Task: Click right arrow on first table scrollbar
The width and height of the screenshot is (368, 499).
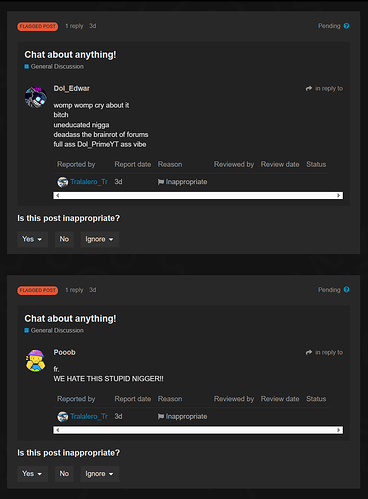Action: tap(339, 195)
